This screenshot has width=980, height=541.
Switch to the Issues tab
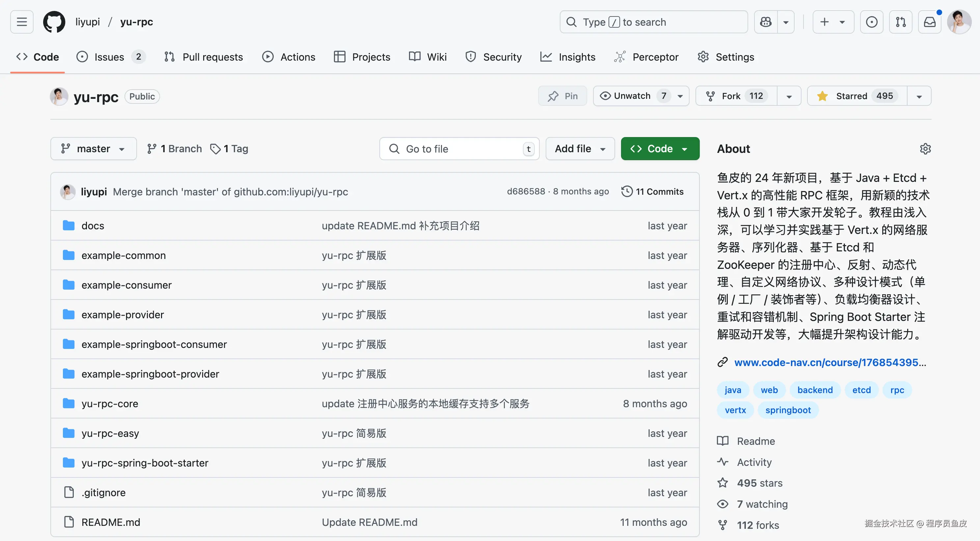click(109, 57)
